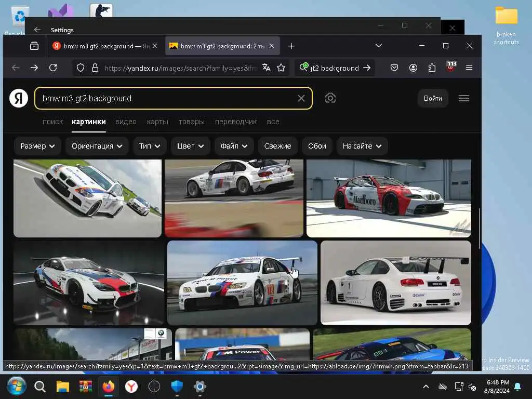
Task: Close the active images tab
Action: [272, 46]
